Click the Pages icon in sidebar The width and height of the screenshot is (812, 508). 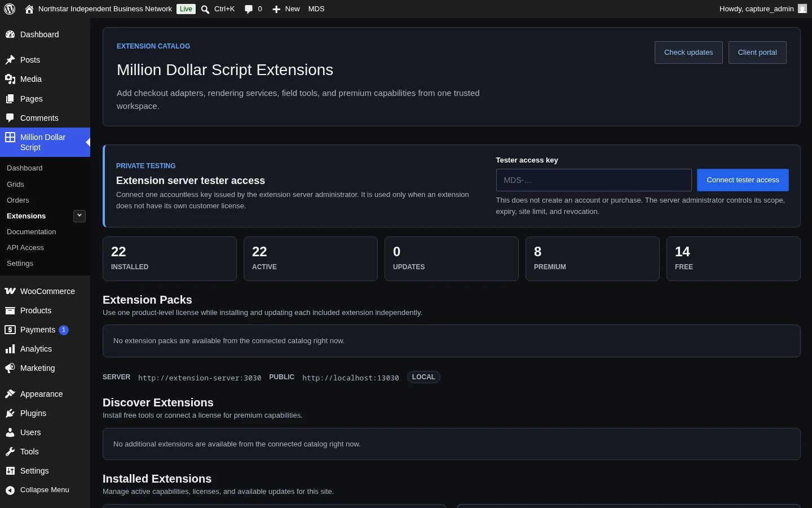click(10, 99)
